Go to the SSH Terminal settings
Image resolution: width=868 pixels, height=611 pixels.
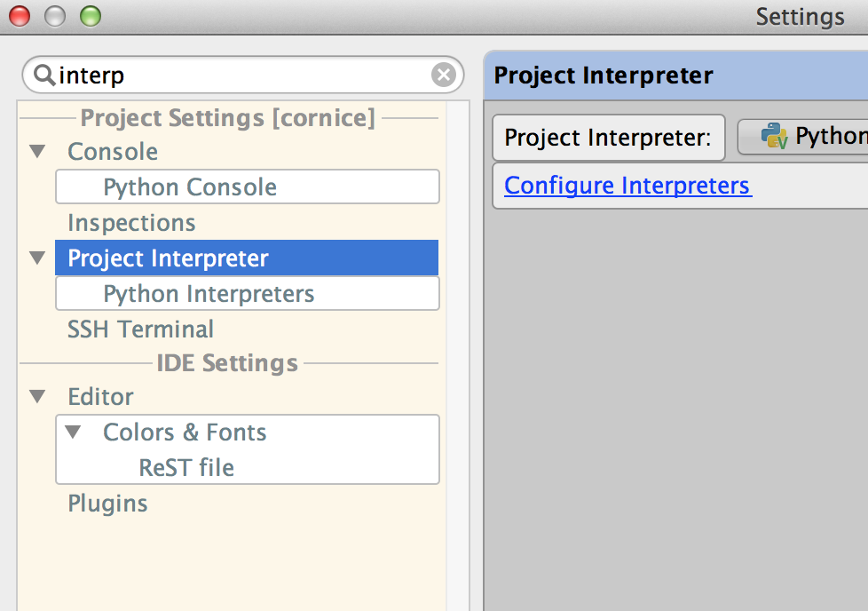(x=140, y=329)
